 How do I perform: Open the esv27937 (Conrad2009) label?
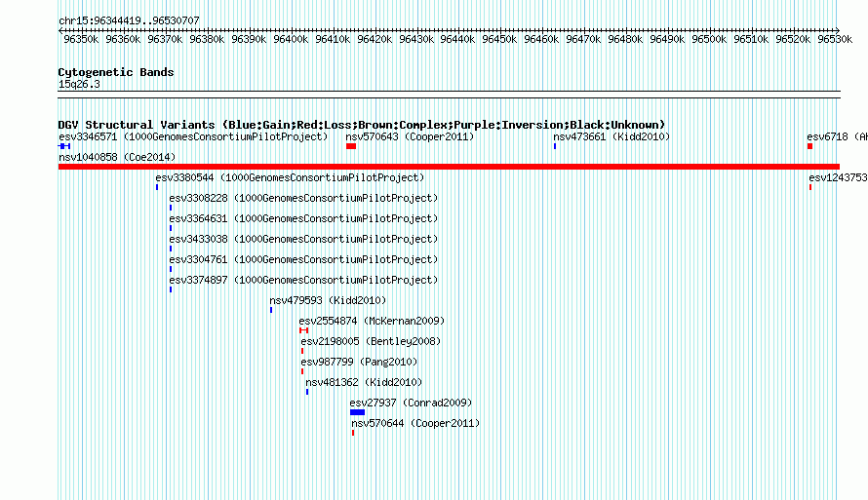(x=411, y=403)
